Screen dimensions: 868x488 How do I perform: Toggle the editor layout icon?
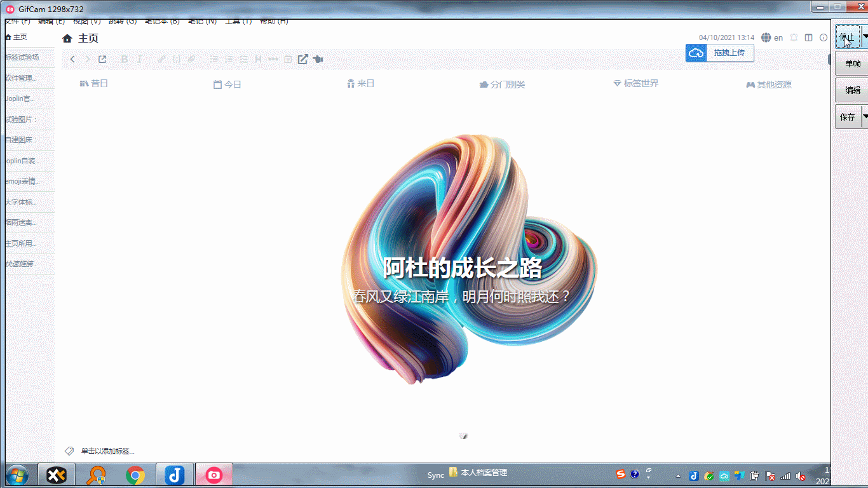pyautogui.click(x=808, y=37)
